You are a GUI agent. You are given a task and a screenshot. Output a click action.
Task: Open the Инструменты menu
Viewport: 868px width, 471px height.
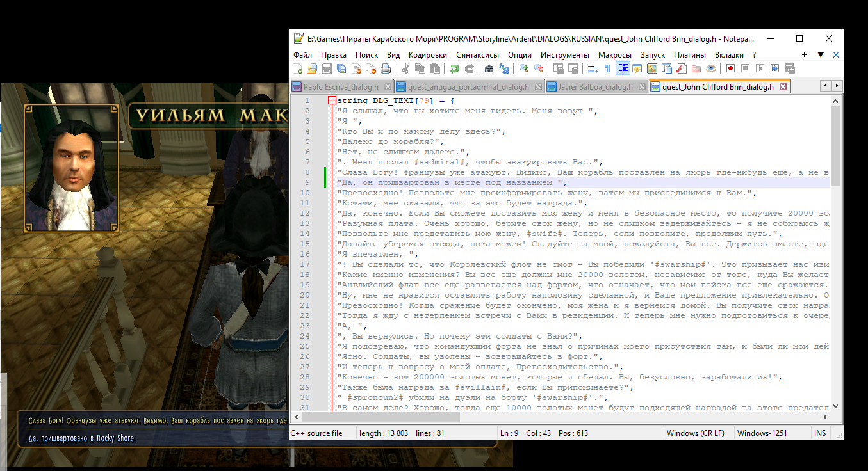tap(564, 55)
